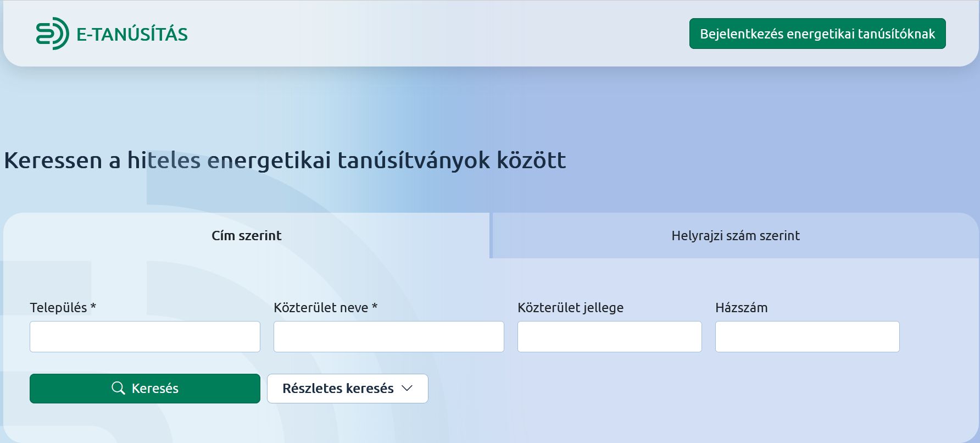Expand the Részletes keresés options
The image size is (980, 443).
pyautogui.click(x=338, y=388)
